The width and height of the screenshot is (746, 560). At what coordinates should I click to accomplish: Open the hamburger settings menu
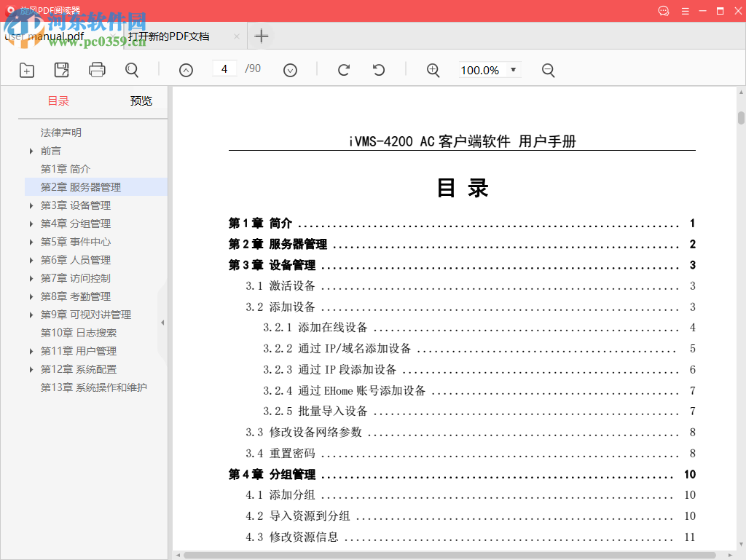coord(686,11)
